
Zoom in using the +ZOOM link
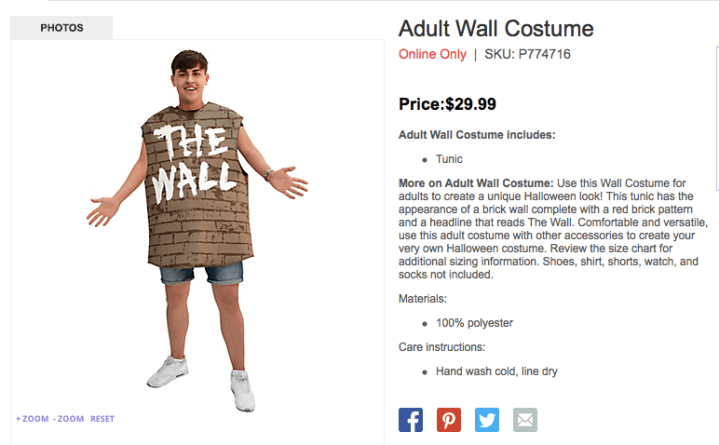32,419
